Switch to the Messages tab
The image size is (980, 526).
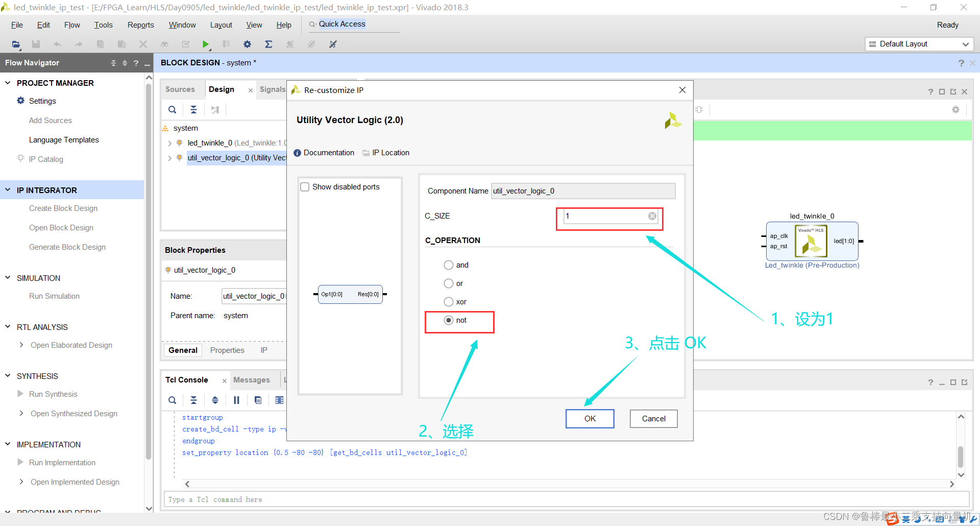pyautogui.click(x=252, y=380)
